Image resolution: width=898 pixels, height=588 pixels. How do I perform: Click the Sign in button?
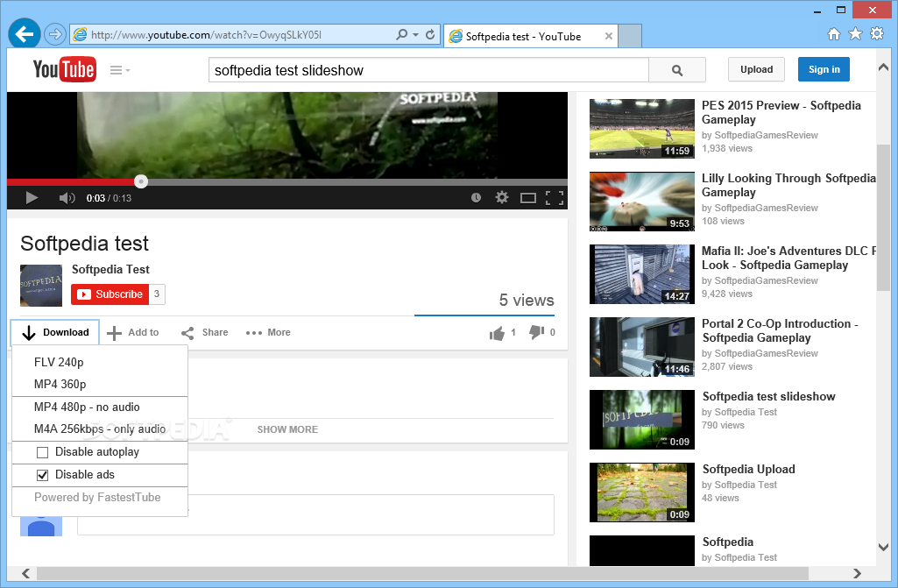[x=824, y=69]
